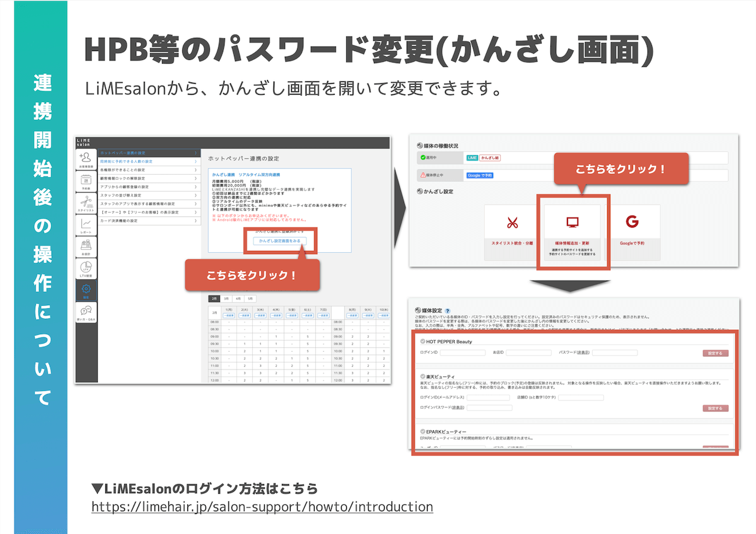
Task: Click the red Google G icon card
Action: pos(632,222)
